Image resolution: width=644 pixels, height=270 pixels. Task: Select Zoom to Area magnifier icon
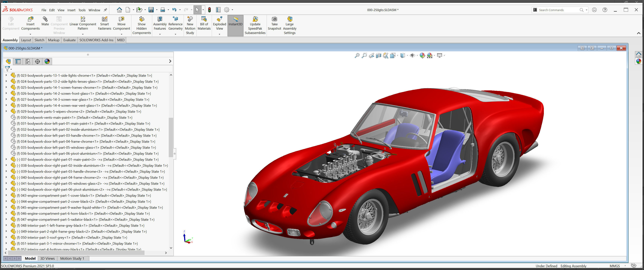coord(364,55)
